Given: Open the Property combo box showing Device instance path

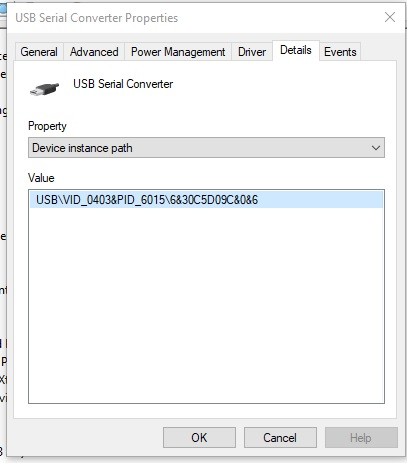Looking at the screenshot, I should click(206, 148).
